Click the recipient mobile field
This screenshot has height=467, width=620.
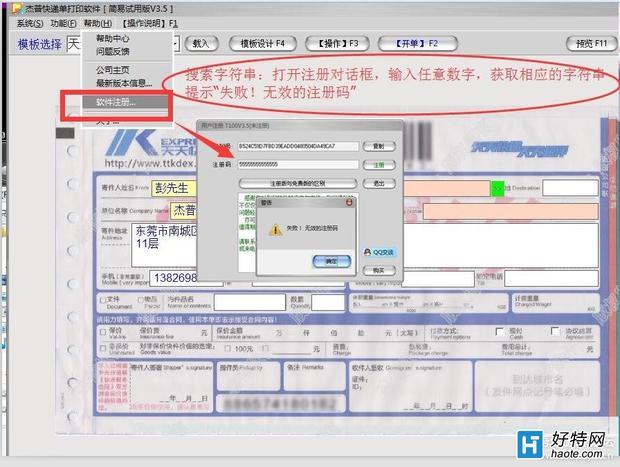click(438, 279)
